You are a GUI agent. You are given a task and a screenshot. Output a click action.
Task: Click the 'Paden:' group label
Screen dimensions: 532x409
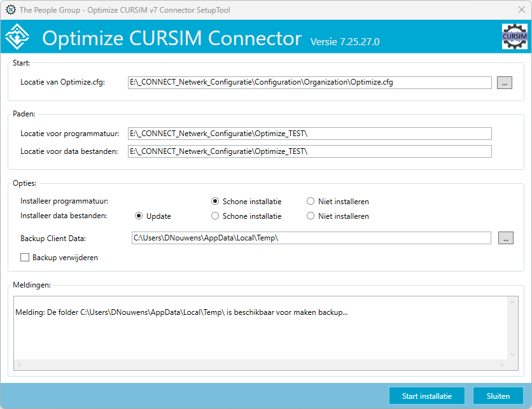pos(24,114)
